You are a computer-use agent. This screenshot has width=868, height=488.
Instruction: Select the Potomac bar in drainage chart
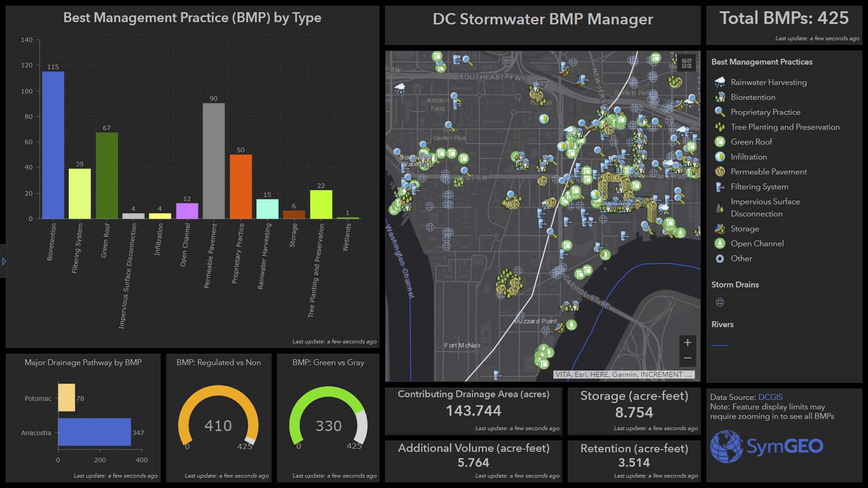click(x=66, y=398)
